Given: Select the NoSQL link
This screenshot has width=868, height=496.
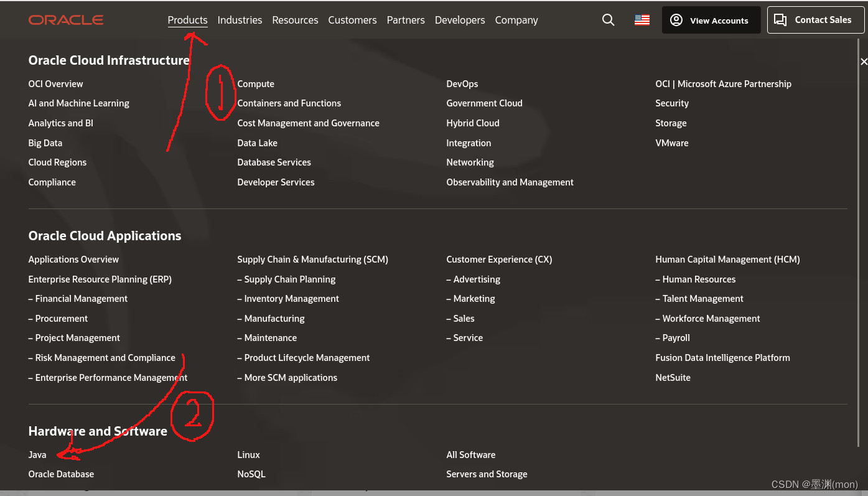Looking at the screenshot, I should pyautogui.click(x=251, y=474).
